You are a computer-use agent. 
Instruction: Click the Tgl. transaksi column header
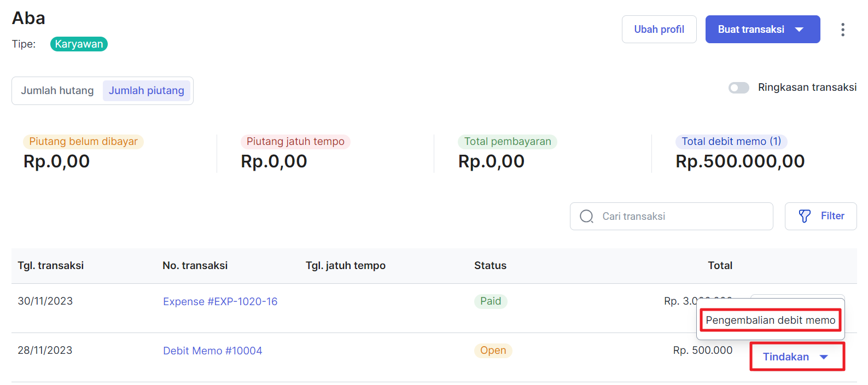click(50, 266)
